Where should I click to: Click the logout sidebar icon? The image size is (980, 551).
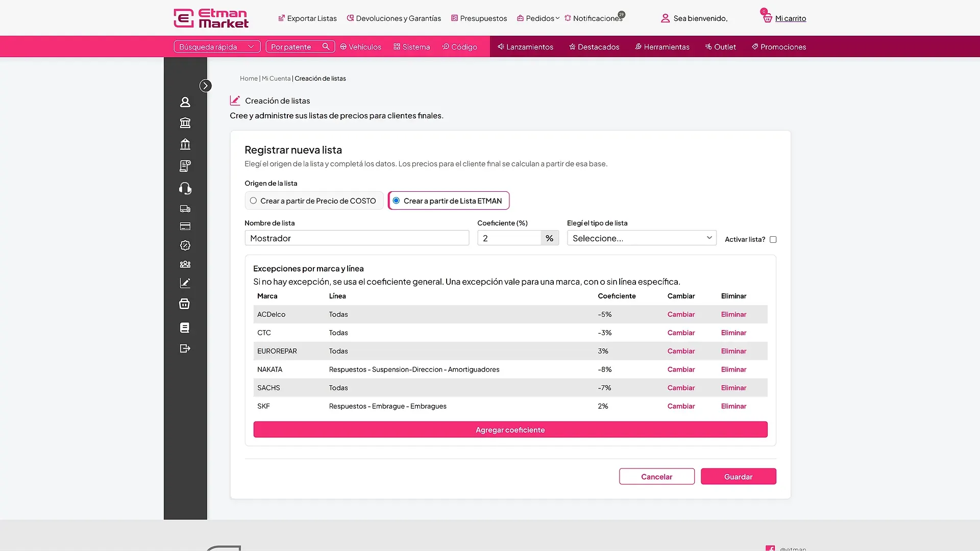(x=185, y=348)
